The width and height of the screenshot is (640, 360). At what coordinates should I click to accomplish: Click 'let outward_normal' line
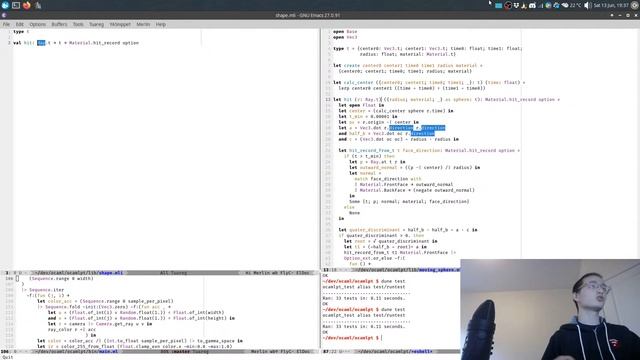click(x=414, y=167)
